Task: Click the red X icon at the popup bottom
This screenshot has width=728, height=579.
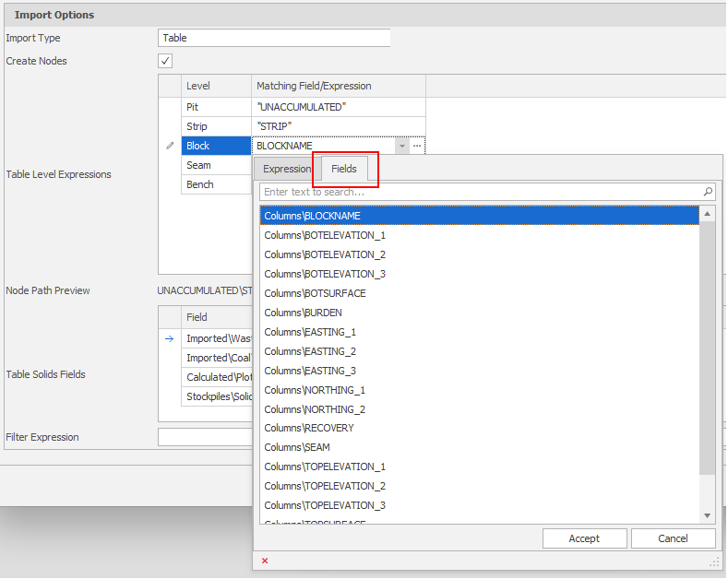Action: tap(265, 561)
